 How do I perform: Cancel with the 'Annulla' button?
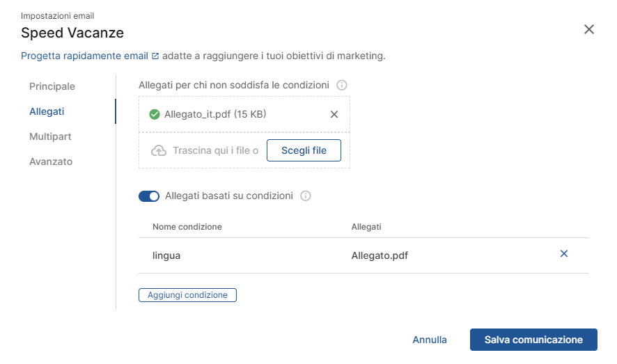tap(430, 340)
